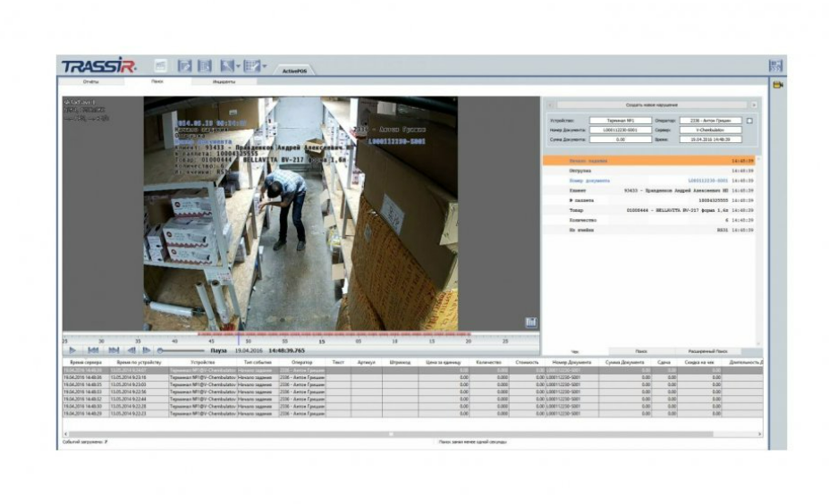Select table row with device time 9:23:03

[x=412, y=384]
